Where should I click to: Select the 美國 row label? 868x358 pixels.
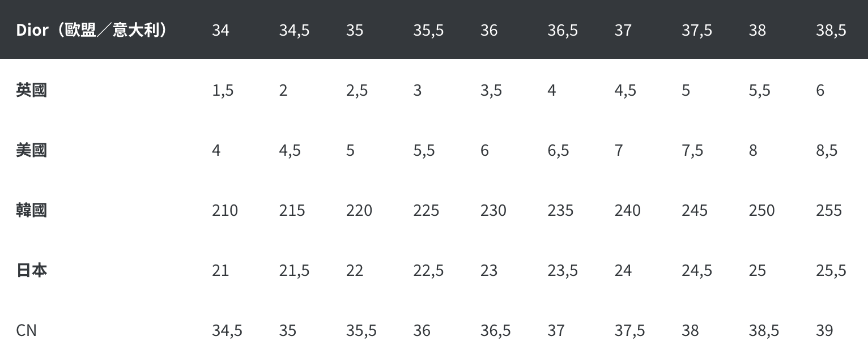(32, 150)
